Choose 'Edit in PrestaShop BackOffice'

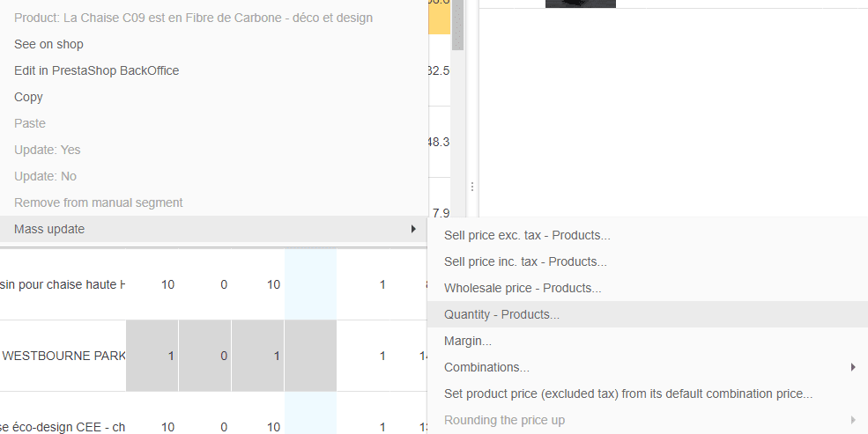tap(96, 70)
